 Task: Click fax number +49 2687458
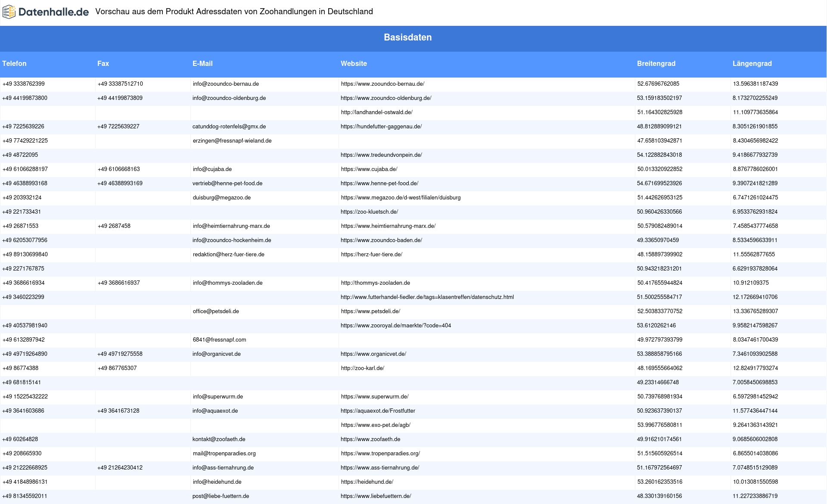tap(114, 226)
